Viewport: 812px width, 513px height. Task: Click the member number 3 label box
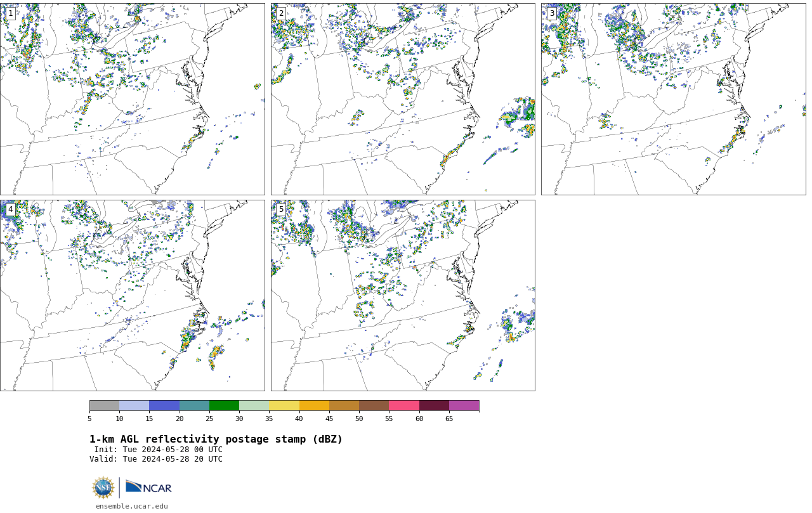(552, 13)
